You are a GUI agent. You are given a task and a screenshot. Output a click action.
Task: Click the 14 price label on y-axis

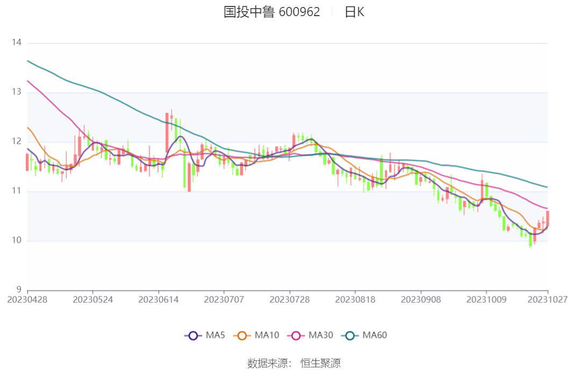(16, 43)
